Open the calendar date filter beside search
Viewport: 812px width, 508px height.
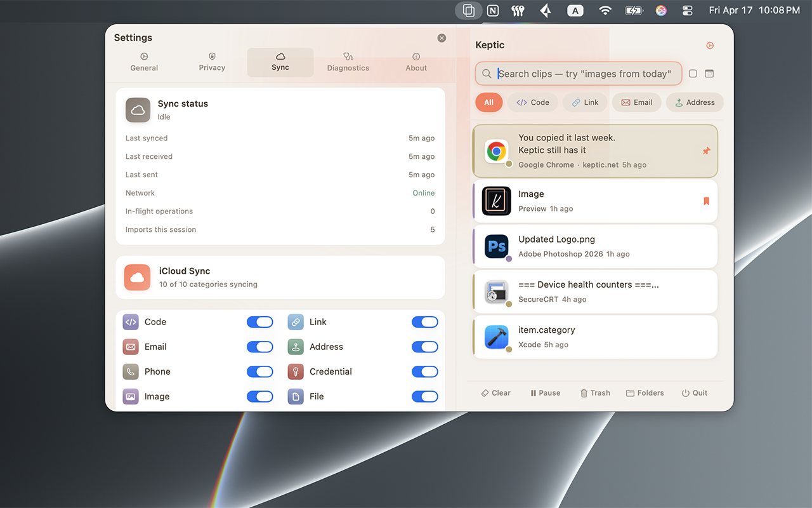pos(709,74)
